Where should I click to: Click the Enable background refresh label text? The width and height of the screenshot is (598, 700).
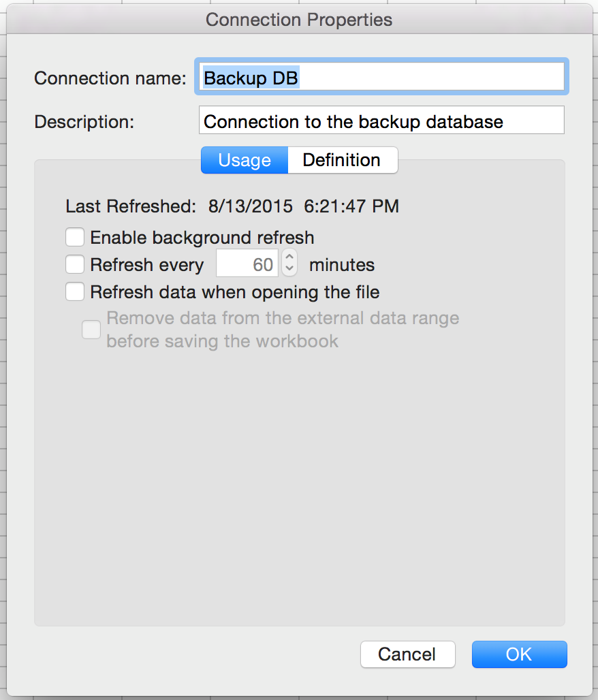(x=202, y=238)
